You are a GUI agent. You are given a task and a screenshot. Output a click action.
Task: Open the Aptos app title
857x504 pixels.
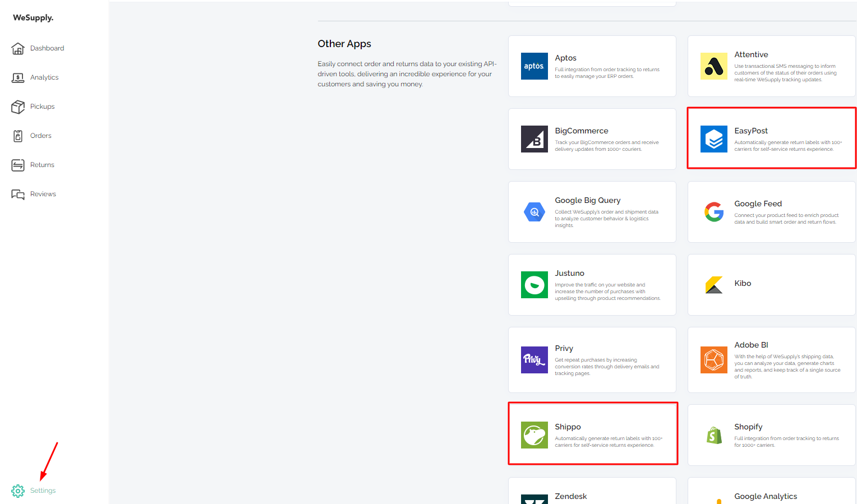566,58
